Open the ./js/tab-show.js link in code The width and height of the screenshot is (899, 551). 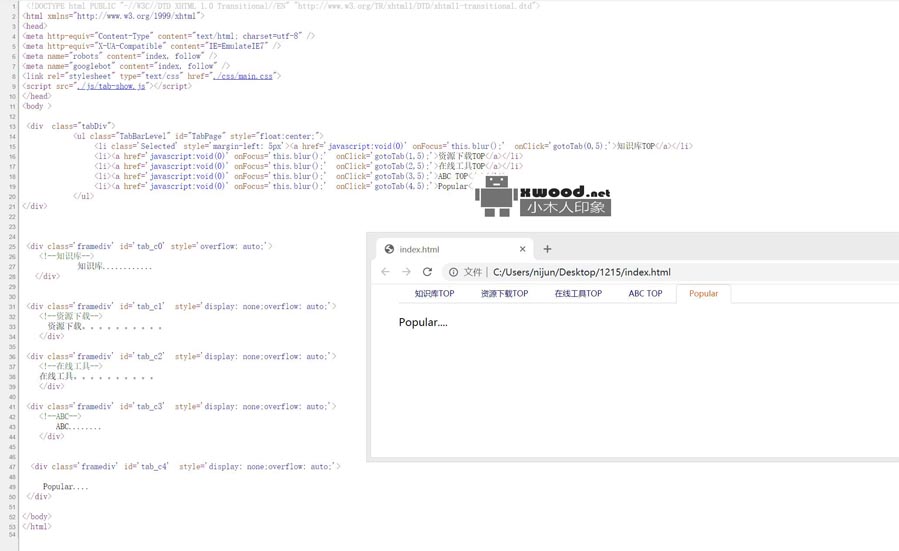pos(111,86)
